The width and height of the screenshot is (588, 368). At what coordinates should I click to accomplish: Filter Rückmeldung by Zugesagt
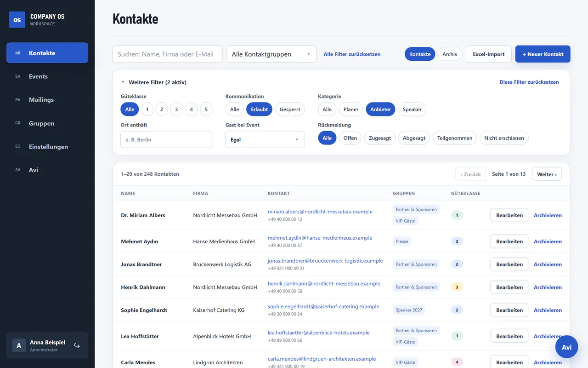coord(380,138)
